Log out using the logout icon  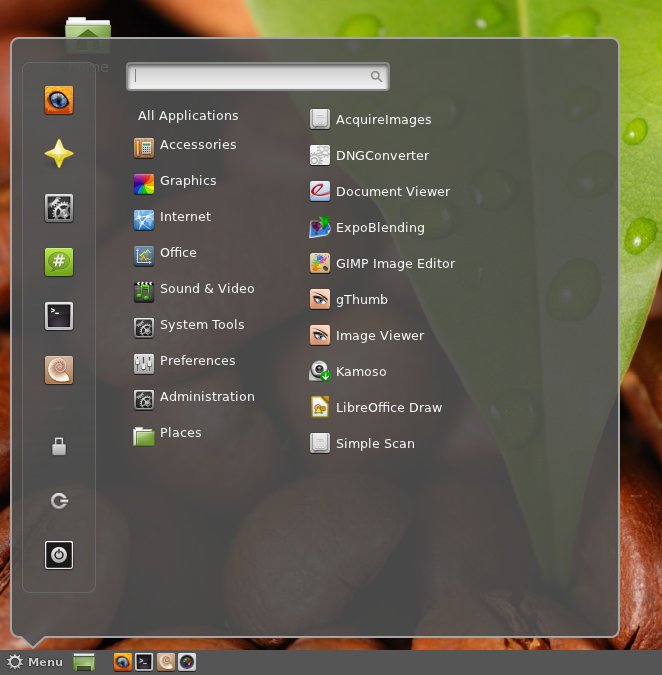click(x=59, y=501)
